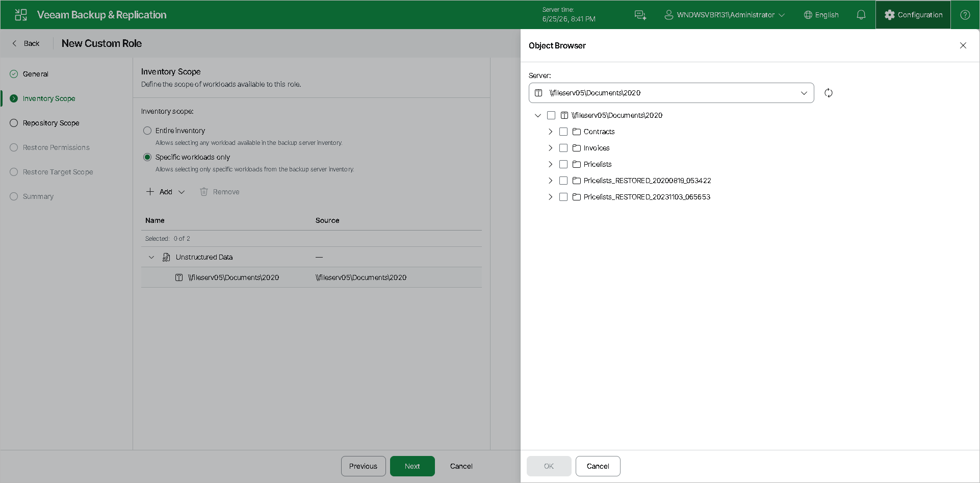980x483 pixels.
Task: Open the notifications bell
Action: (x=861, y=15)
